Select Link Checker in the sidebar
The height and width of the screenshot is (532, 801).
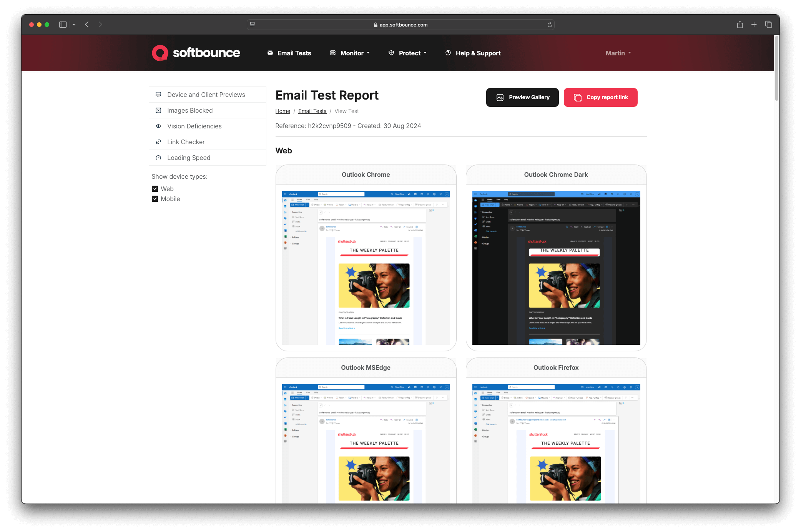coord(208,142)
